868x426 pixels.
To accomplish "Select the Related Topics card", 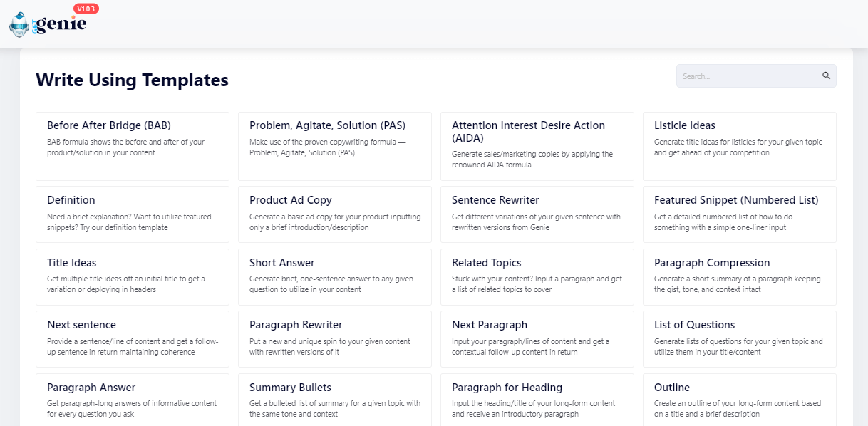I will coord(537,276).
